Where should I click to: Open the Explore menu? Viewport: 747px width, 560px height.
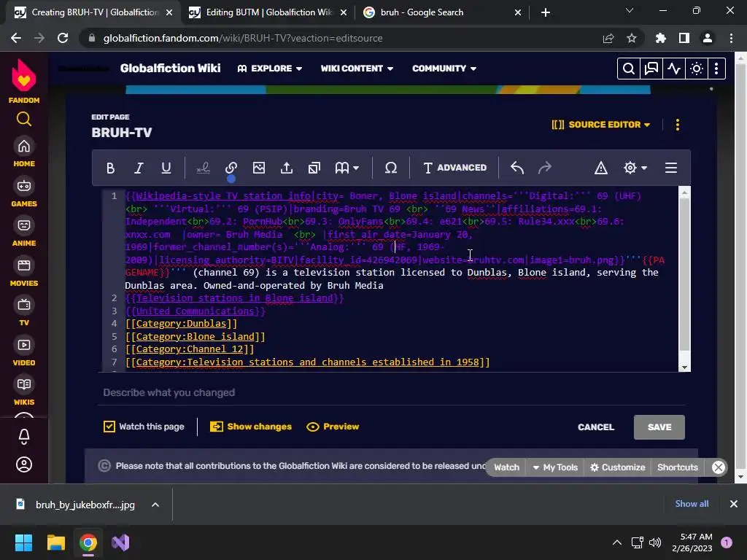(x=270, y=69)
